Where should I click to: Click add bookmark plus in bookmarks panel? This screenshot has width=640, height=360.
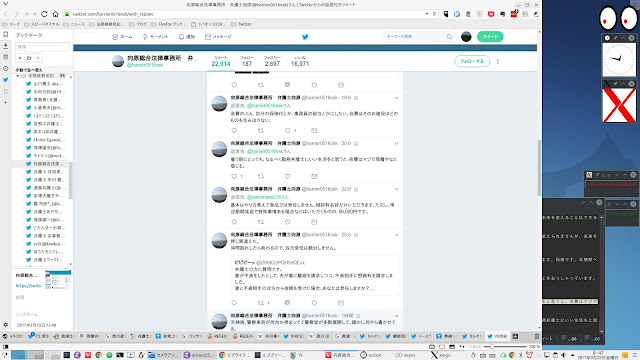pyautogui.click(x=20, y=58)
